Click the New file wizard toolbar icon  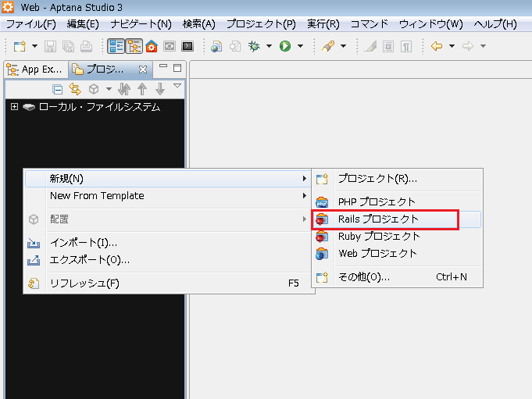pyautogui.click(x=20, y=47)
